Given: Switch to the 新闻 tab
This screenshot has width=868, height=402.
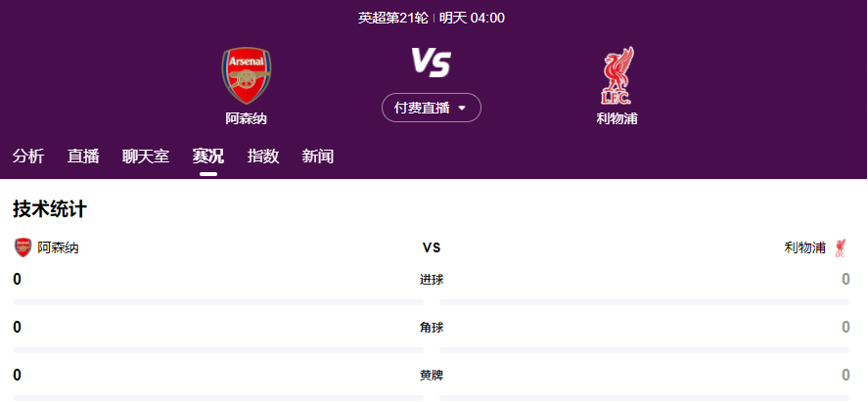Looking at the screenshot, I should [x=318, y=156].
